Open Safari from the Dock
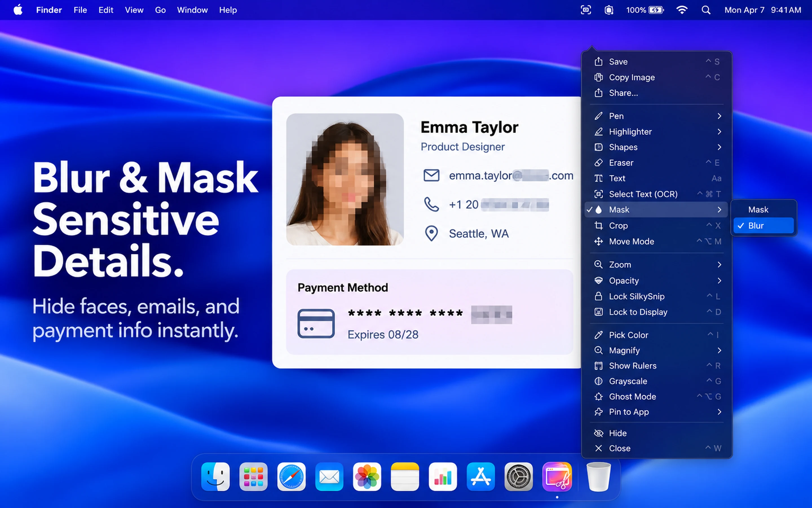 click(x=291, y=476)
